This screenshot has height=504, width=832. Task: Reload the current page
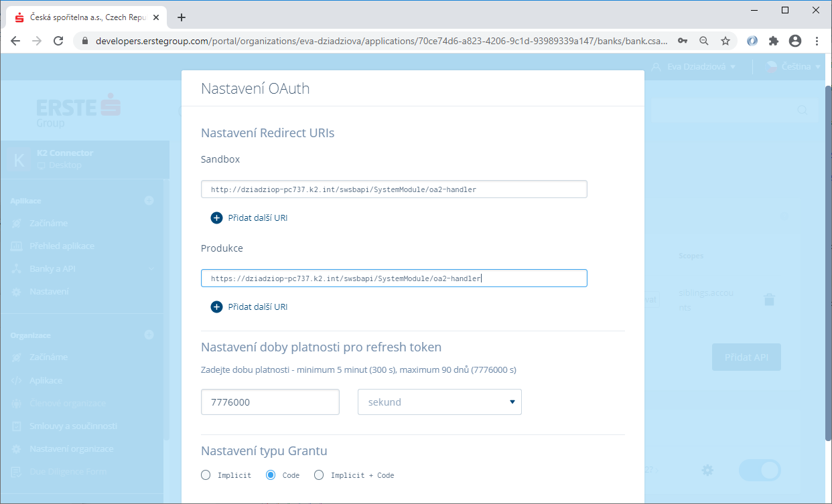58,41
